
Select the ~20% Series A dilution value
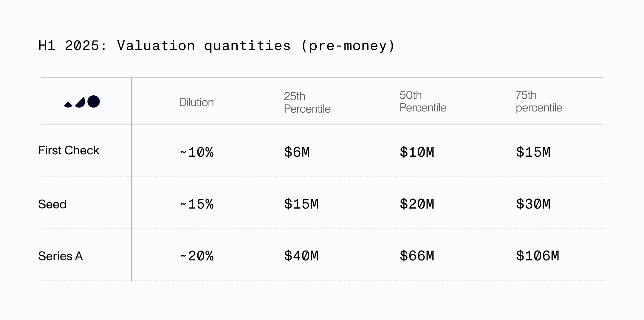tap(197, 256)
